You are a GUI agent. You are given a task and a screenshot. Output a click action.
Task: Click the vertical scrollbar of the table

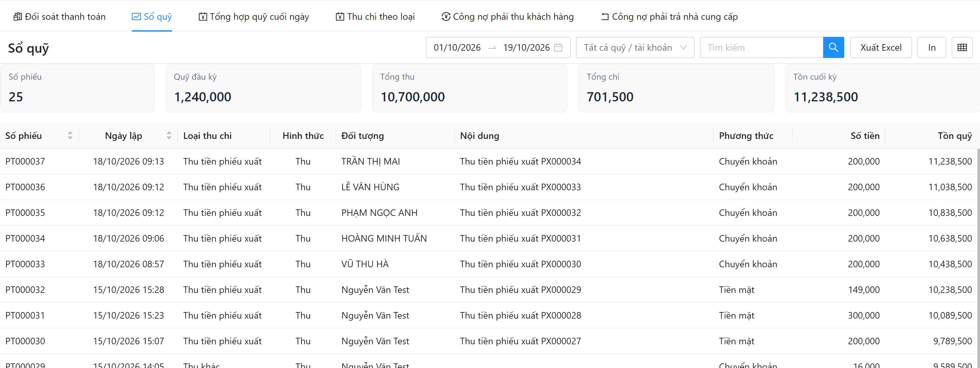click(978, 258)
